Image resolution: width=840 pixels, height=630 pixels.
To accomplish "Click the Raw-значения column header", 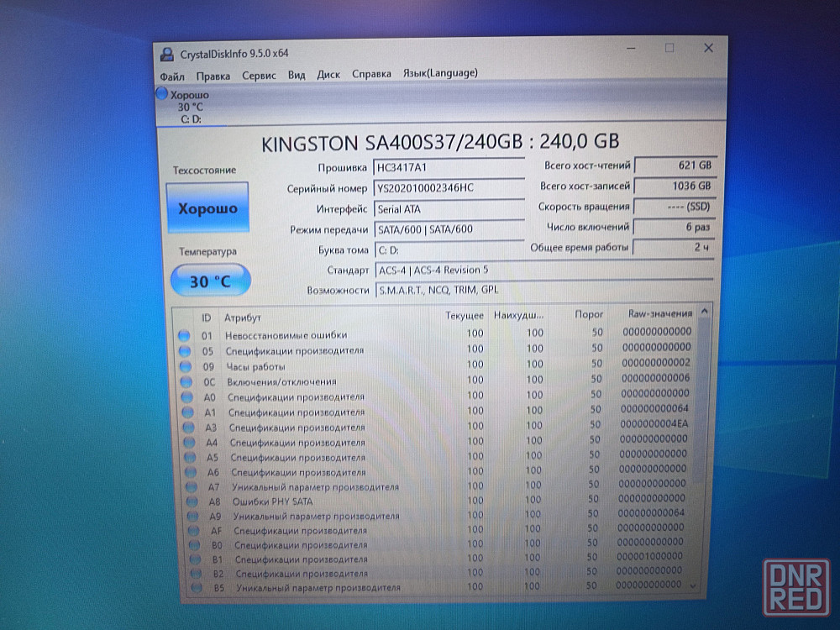I will (x=660, y=313).
